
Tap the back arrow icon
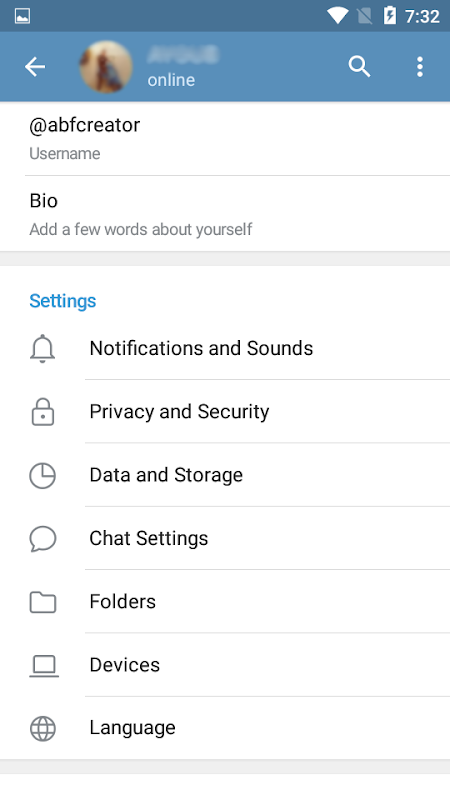tap(35, 67)
